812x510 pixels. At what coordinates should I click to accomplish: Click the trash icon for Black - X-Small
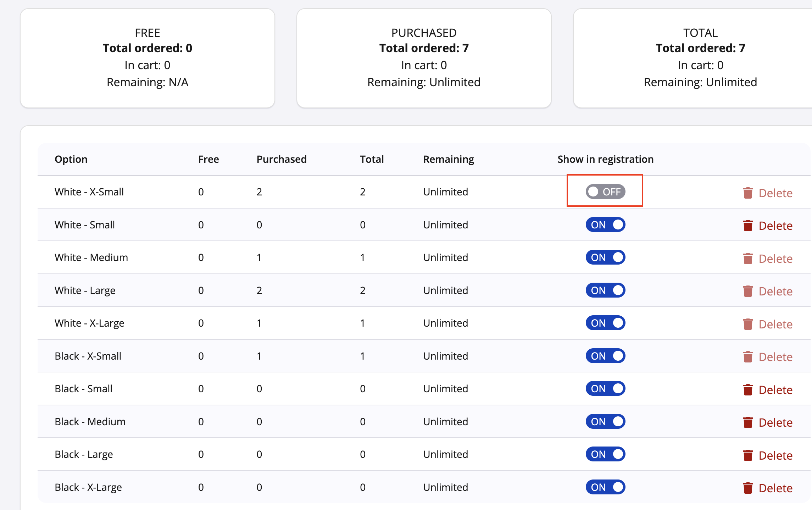[x=747, y=356]
